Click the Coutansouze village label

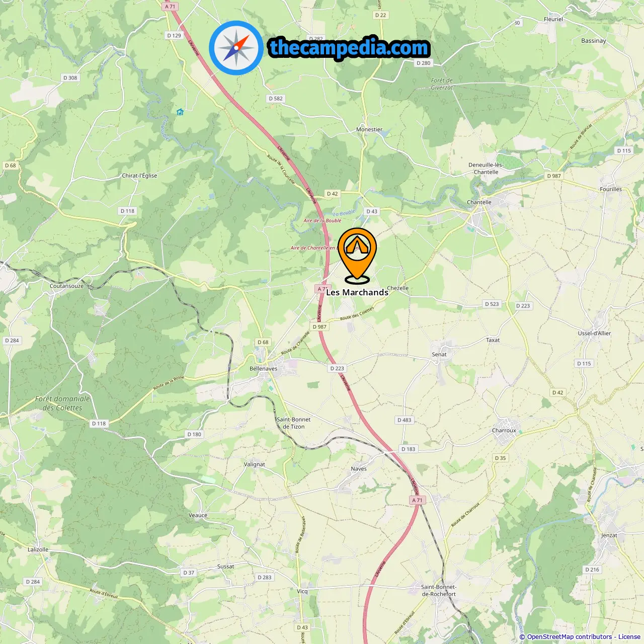[67, 286]
